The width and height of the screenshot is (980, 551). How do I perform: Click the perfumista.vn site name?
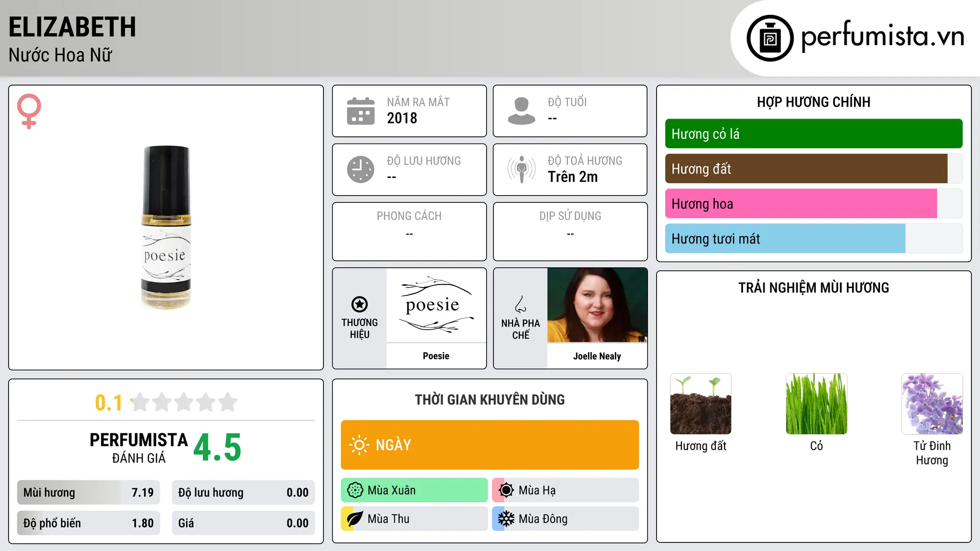[x=882, y=36]
